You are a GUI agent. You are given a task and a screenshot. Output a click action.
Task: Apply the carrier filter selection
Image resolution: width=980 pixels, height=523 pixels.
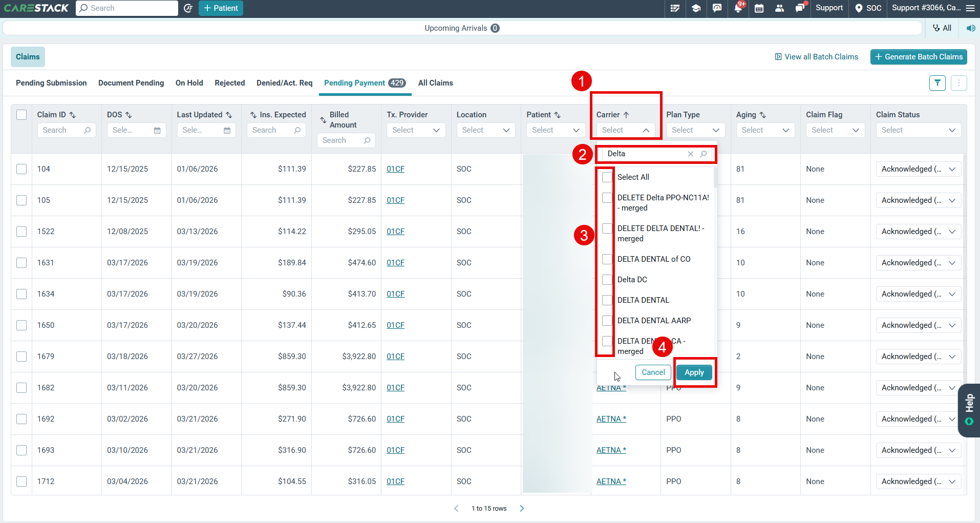(694, 372)
